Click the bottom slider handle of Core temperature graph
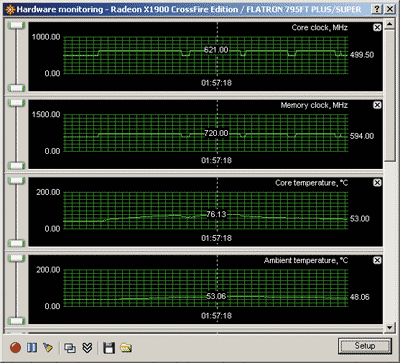Image resolution: width=400 pixels, height=363 pixels. pos(16,243)
